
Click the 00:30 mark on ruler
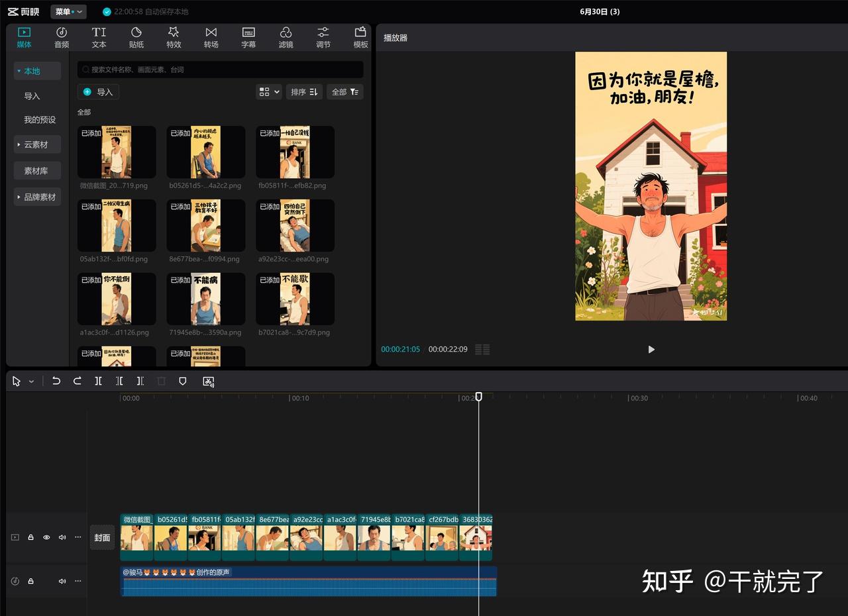point(639,398)
